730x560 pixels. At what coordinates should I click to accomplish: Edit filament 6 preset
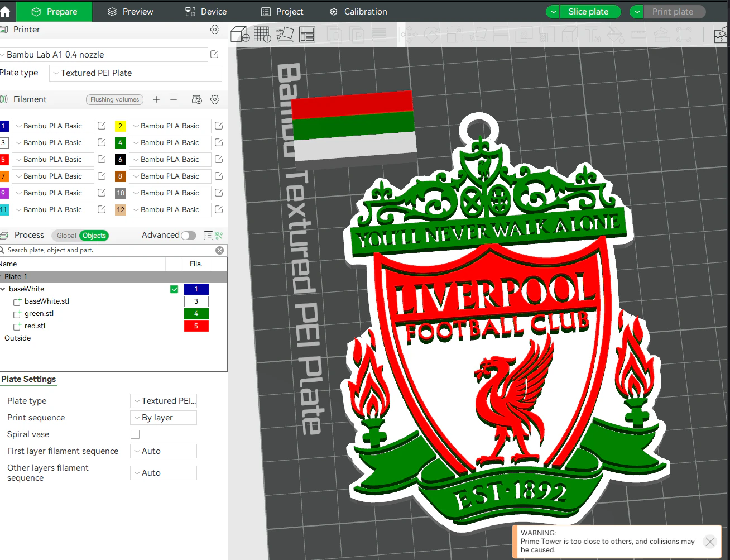tap(219, 159)
